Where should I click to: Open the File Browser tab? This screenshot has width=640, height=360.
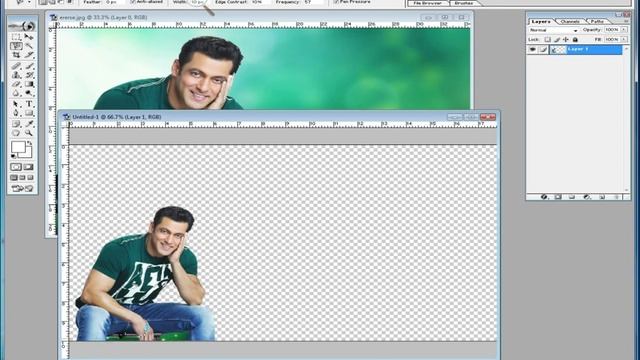tap(427, 3)
